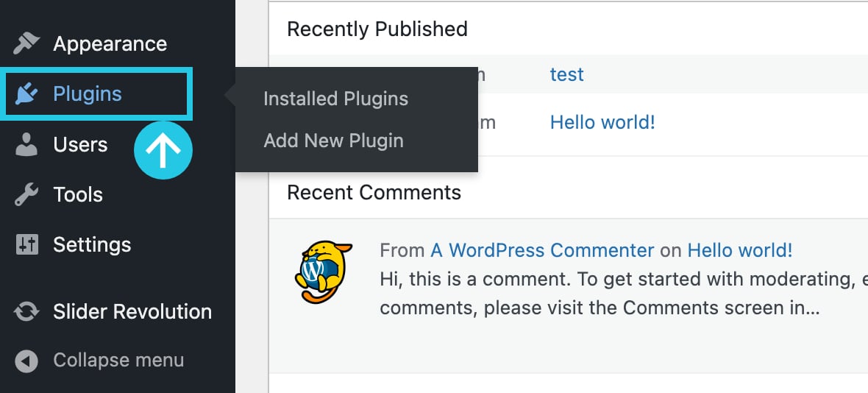Open the recently published post 'test'

pos(566,74)
